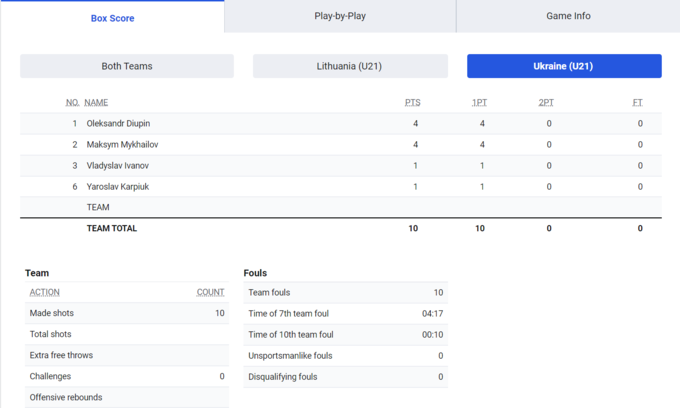Screen dimensions: 680x408
Task: Click the FT column header
Action: [x=637, y=102]
